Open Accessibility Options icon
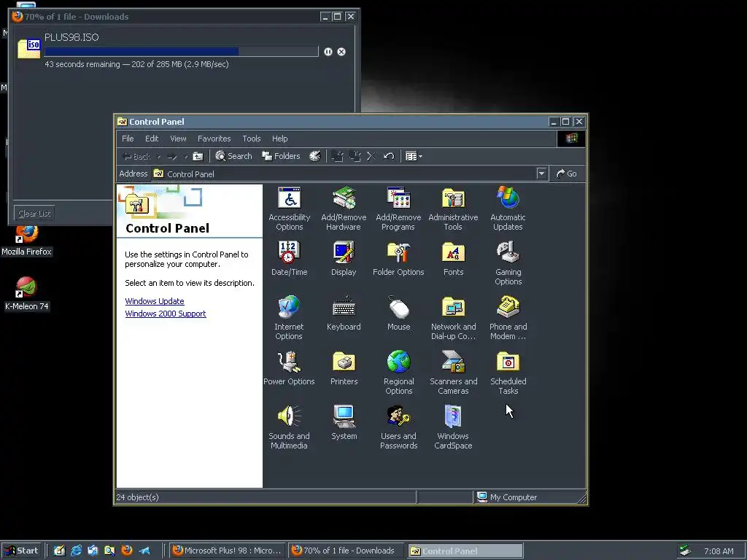This screenshot has height=560, width=747. point(289,209)
